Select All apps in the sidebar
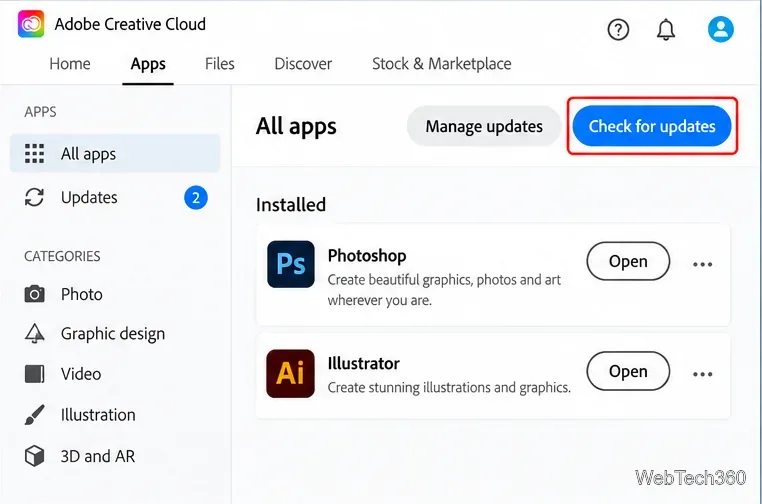The height and width of the screenshot is (504, 762). 115,154
